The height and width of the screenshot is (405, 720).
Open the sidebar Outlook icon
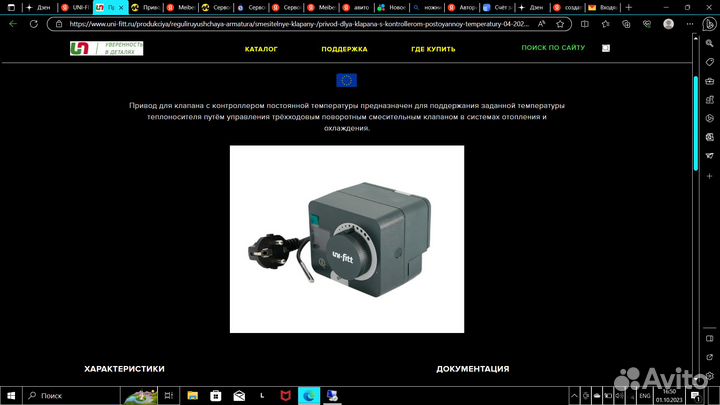point(709,137)
